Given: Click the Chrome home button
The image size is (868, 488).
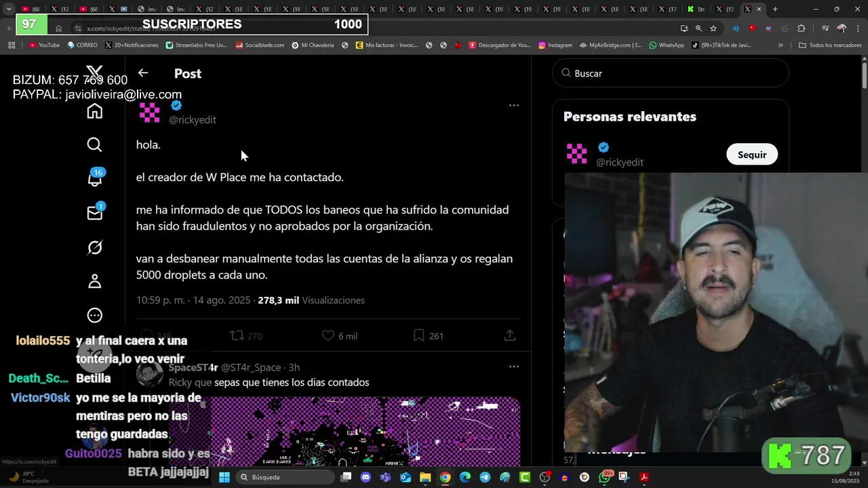Looking at the screenshot, I should tap(59, 28).
